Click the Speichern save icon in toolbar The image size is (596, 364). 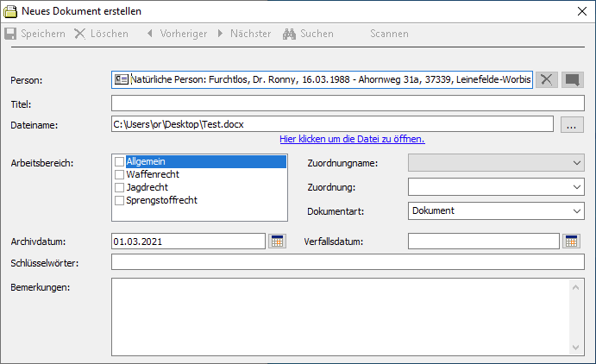(11, 34)
